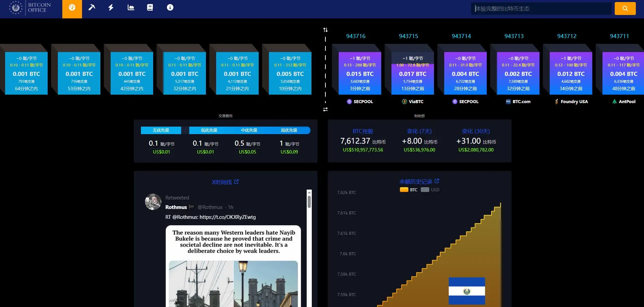Open the mining pickaxe icon page
This screenshot has width=644, height=307.
92,7
